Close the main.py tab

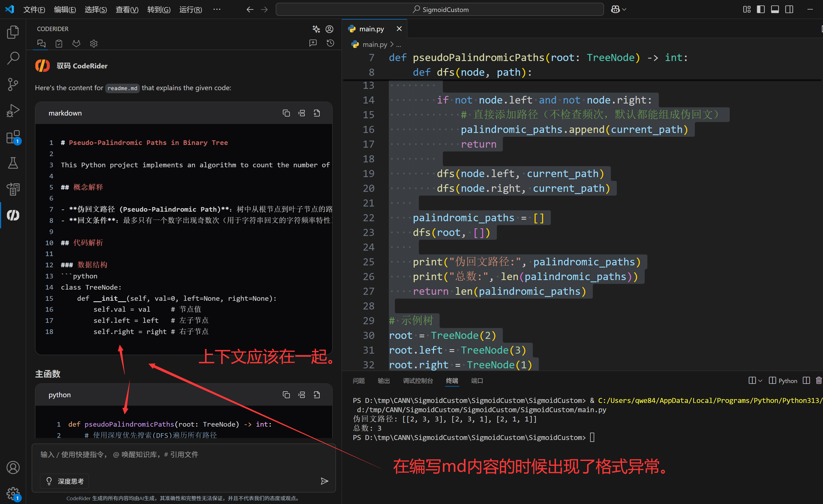(399, 29)
